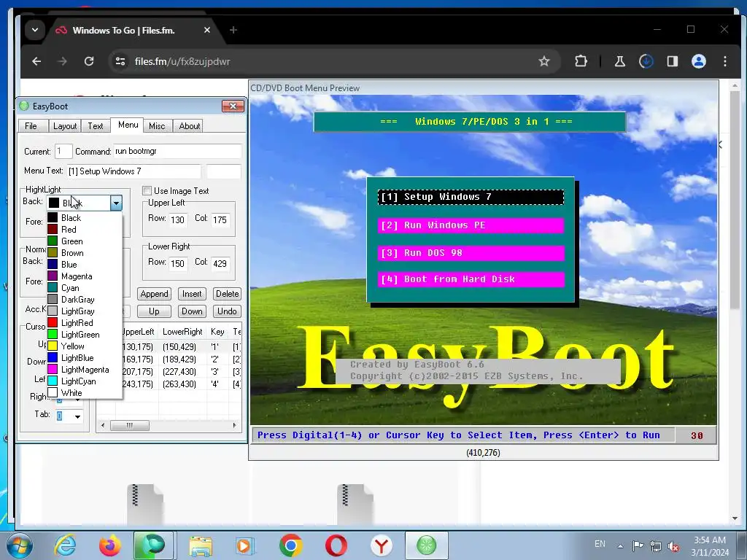Open the Chrome side panel
The width and height of the screenshot is (747, 560).
tap(672, 61)
